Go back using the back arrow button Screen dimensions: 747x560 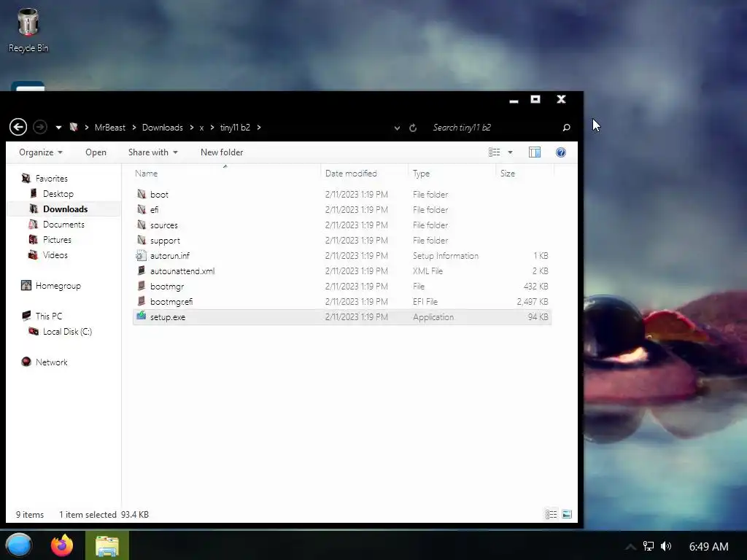coord(18,127)
